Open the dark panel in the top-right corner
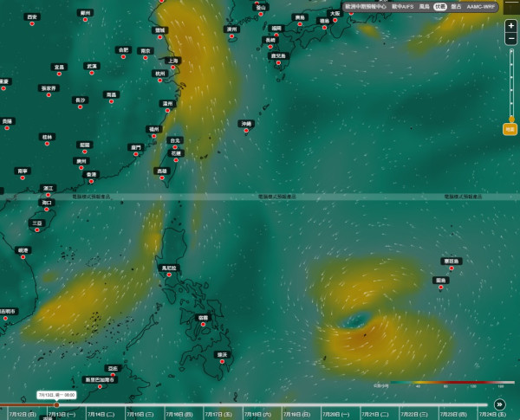 point(511,7)
